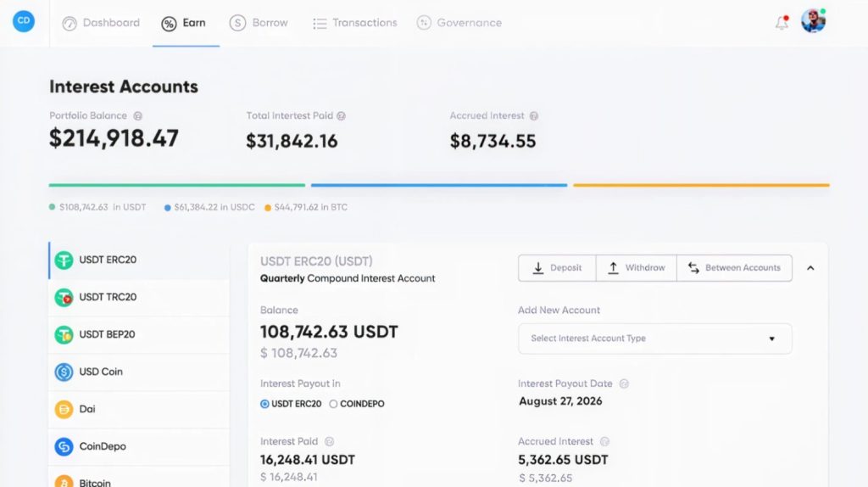Image resolution: width=868 pixels, height=487 pixels.
Task: Click the CD logo icon
Action: (23, 21)
